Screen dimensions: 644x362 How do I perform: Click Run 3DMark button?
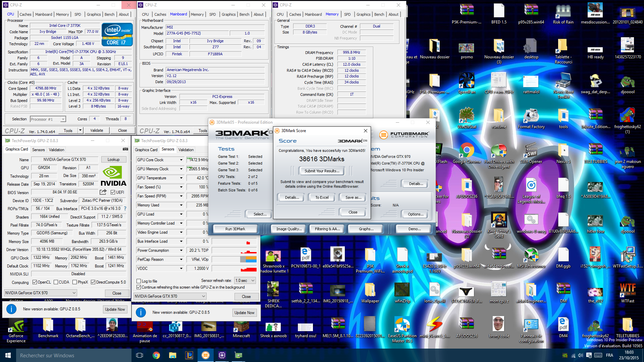click(x=235, y=229)
